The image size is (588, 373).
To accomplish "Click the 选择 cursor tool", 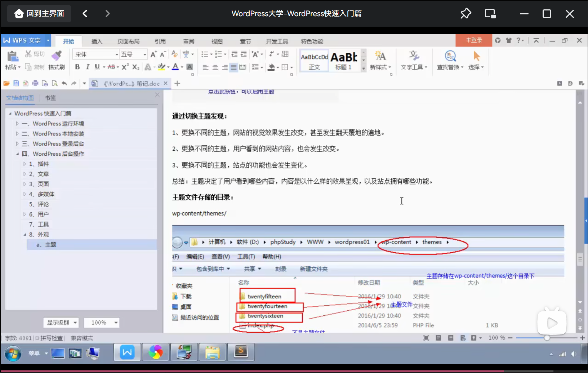I will [476, 60].
